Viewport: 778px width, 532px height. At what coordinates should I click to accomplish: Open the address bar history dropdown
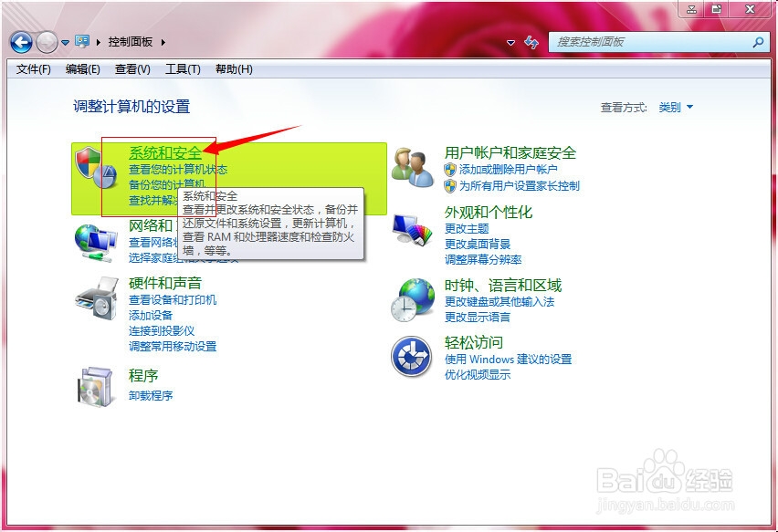[510, 43]
